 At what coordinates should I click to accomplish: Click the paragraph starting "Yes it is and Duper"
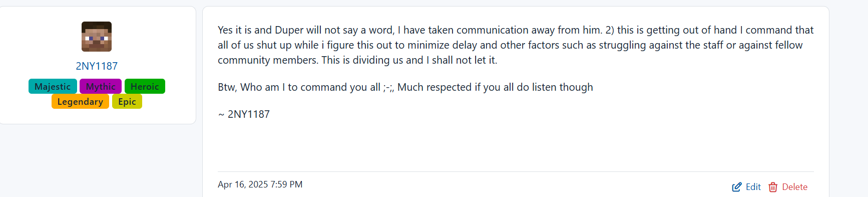(516, 45)
